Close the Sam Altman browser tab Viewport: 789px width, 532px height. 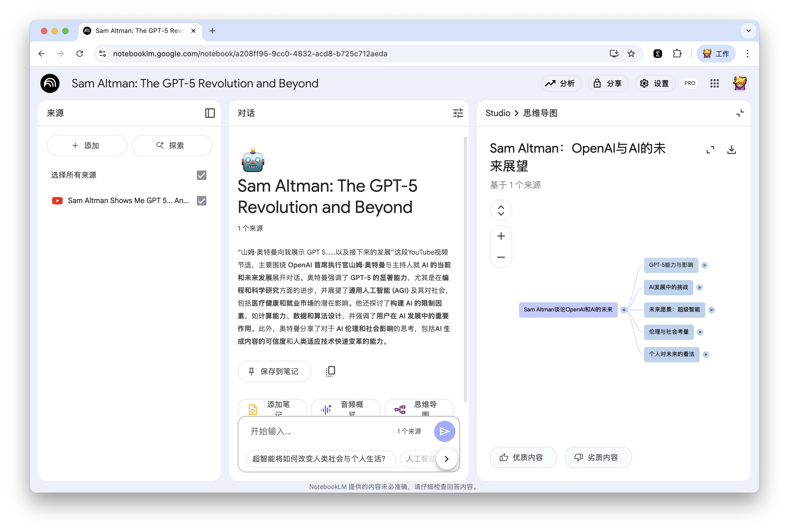[193, 31]
